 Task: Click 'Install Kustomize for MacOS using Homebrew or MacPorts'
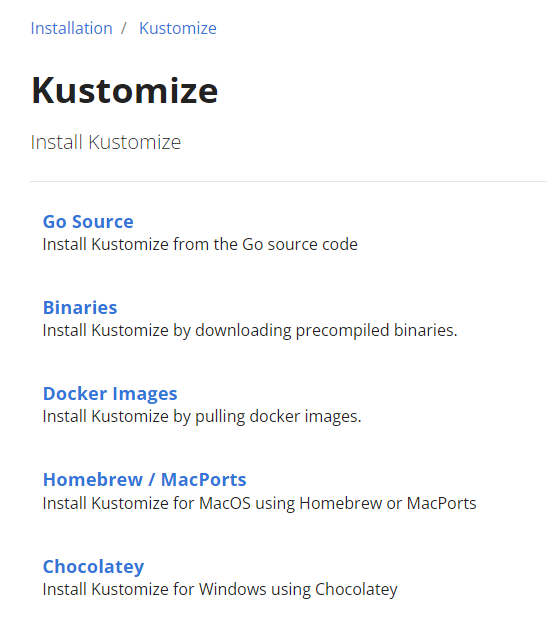click(x=260, y=503)
